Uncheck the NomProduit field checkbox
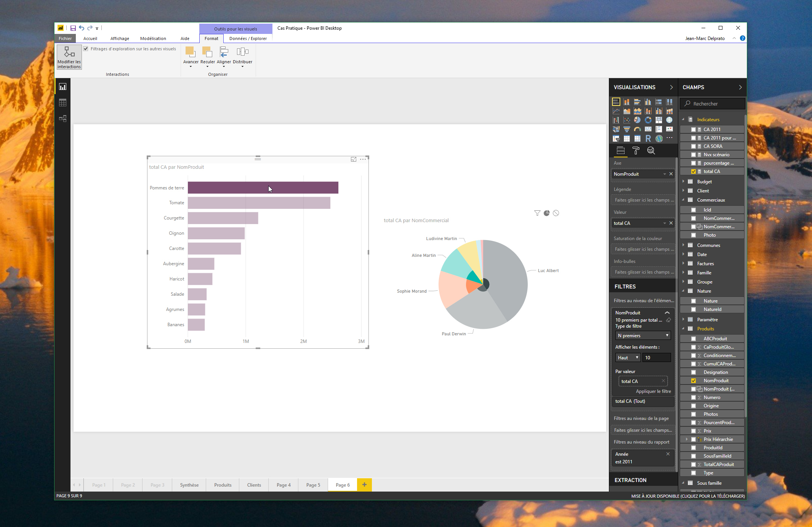This screenshot has width=812, height=527. coord(693,381)
